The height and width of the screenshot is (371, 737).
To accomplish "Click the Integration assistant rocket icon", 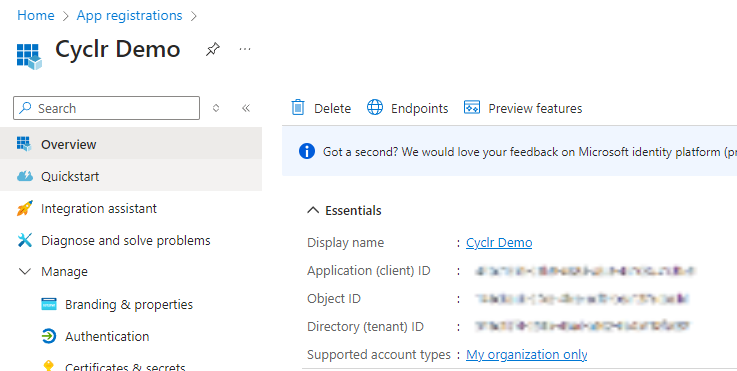I will coord(24,208).
